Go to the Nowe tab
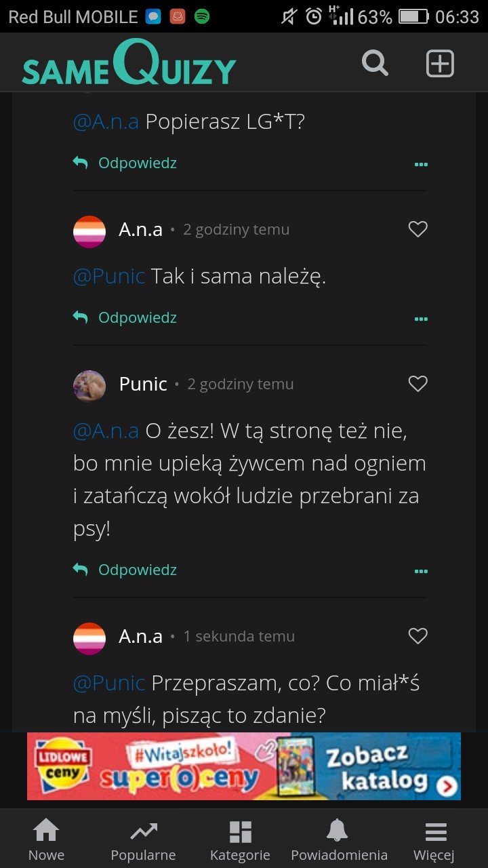This screenshot has height=868, width=488. [46, 840]
